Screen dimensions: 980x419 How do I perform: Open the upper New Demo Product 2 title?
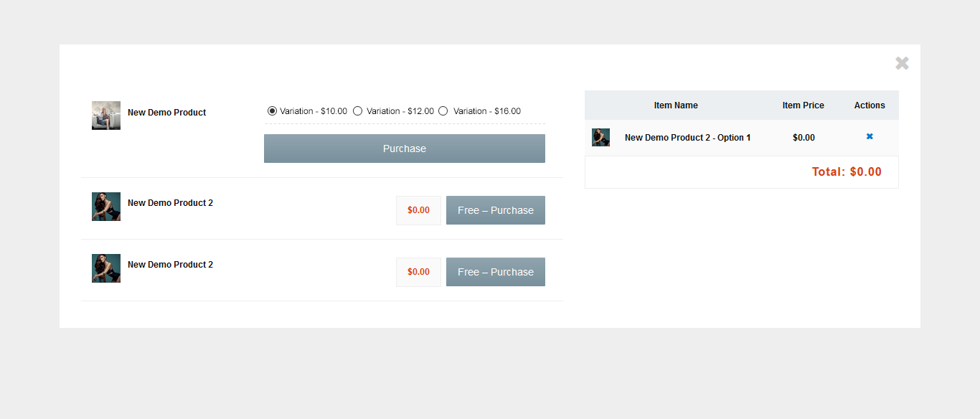[170, 203]
